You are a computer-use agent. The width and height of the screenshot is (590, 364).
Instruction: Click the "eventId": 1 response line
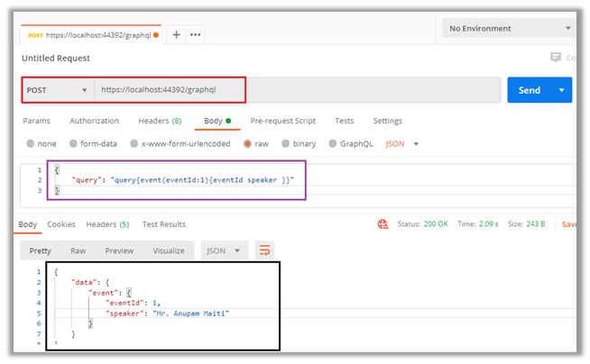134,303
